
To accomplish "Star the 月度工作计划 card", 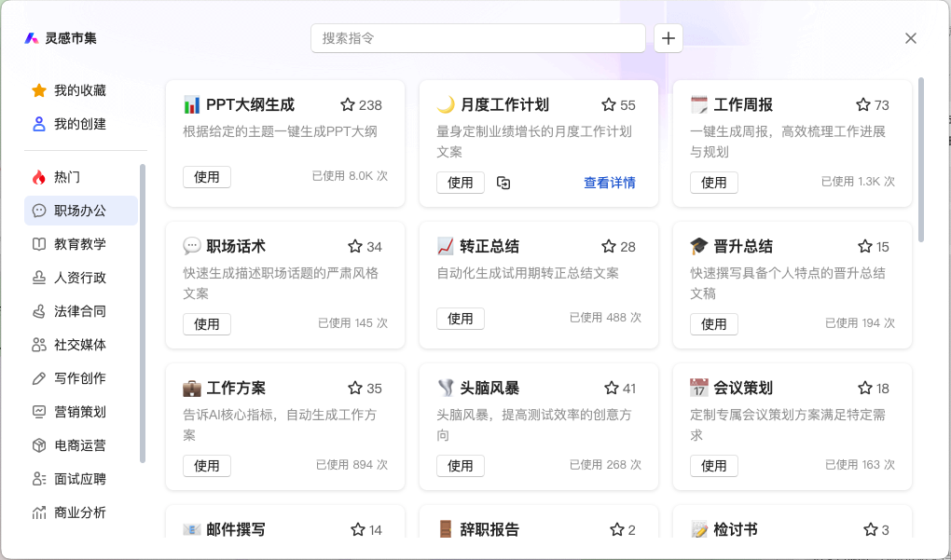I will pyautogui.click(x=608, y=105).
